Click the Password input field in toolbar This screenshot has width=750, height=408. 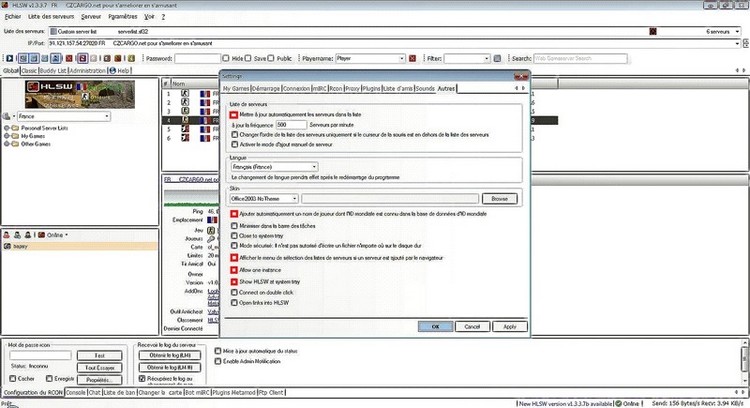(197, 58)
